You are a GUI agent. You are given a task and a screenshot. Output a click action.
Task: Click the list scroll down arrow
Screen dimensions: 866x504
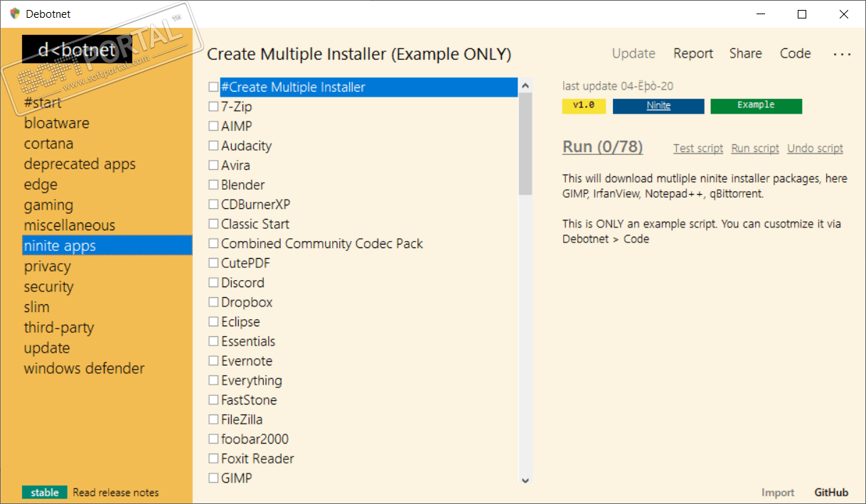525,480
